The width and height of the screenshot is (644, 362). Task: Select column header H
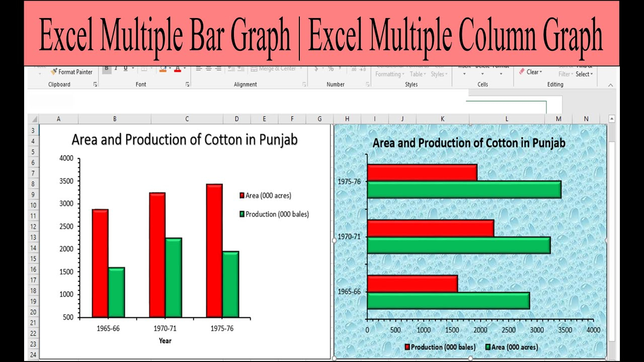pyautogui.click(x=347, y=119)
